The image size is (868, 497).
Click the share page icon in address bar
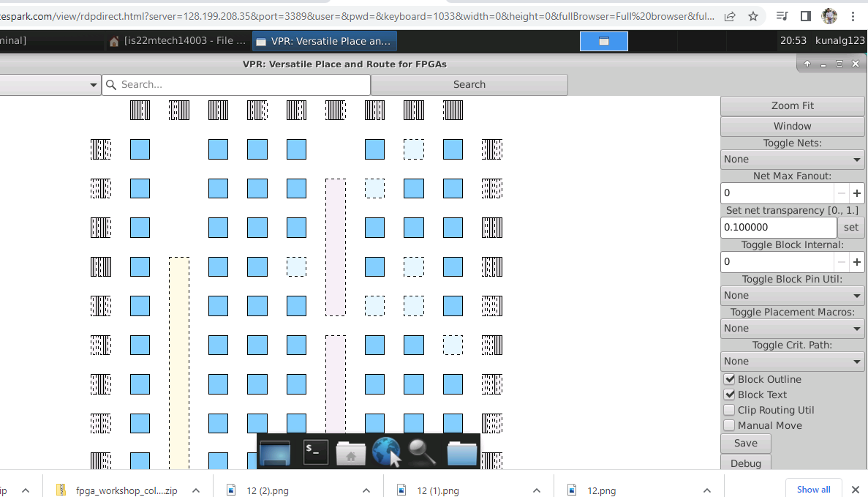pos(730,16)
